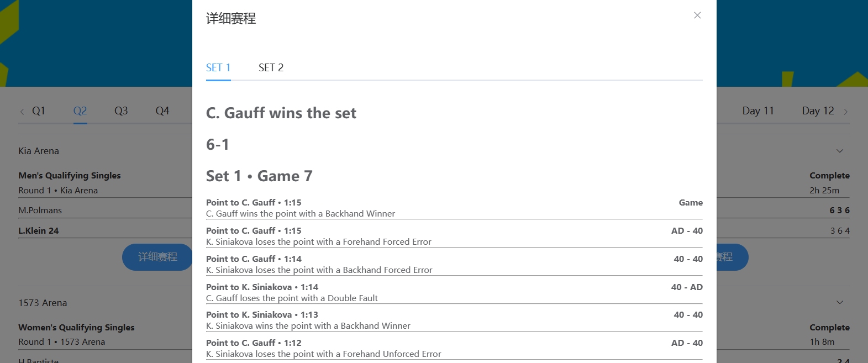Go to the Q3 tab
Screen dimensions: 868x363
[121, 111]
